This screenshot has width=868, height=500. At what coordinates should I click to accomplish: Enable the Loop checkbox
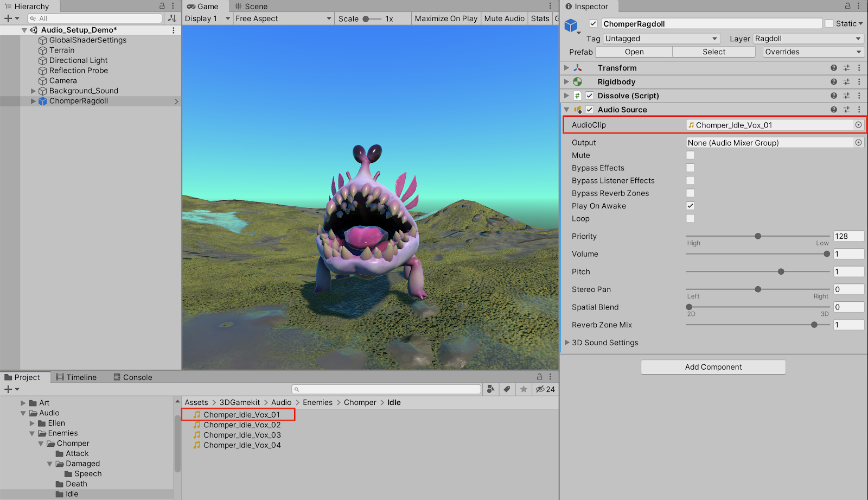click(x=690, y=219)
